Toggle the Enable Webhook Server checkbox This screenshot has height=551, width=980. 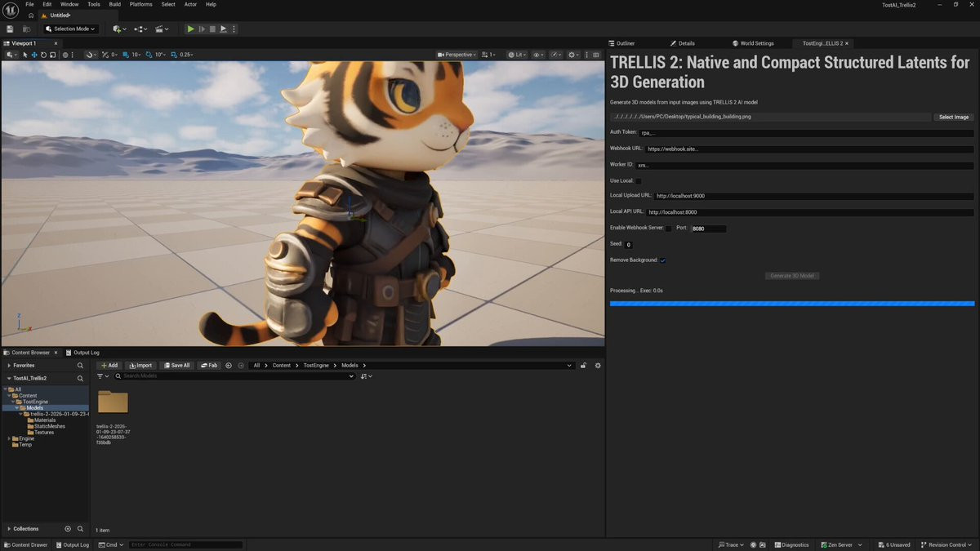point(668,228)
